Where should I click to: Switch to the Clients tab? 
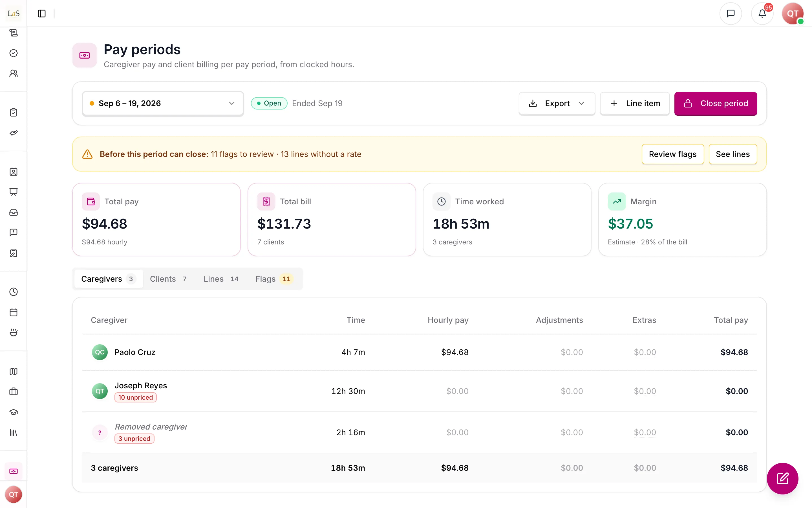point(168,279)
